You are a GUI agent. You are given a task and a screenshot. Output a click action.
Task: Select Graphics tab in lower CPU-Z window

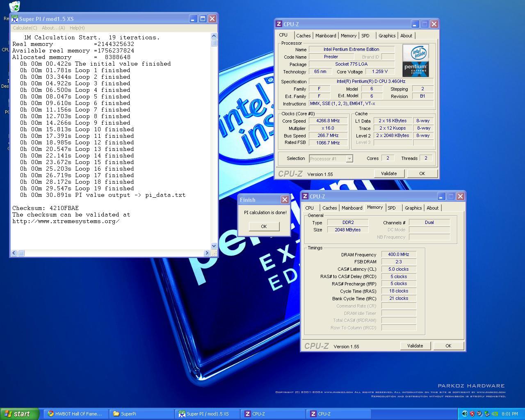tap(413, 208)
